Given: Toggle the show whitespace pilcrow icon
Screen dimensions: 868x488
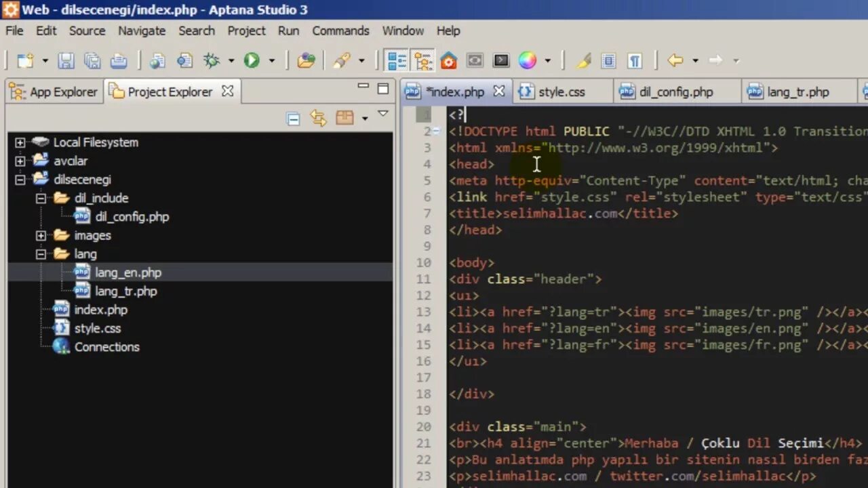Looking at the screenshot, I should pyautogui.click(x=635, y=60).
